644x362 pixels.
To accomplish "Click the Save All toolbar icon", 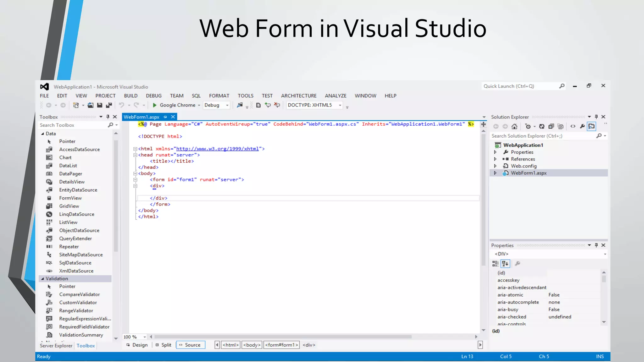I will [x=109, y=105].
